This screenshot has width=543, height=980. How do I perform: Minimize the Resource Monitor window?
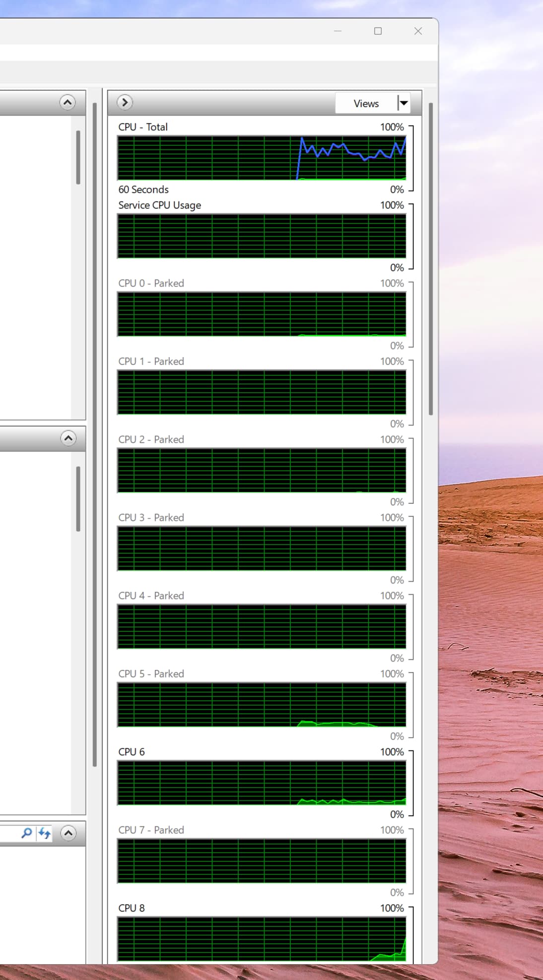click(338, 31)
